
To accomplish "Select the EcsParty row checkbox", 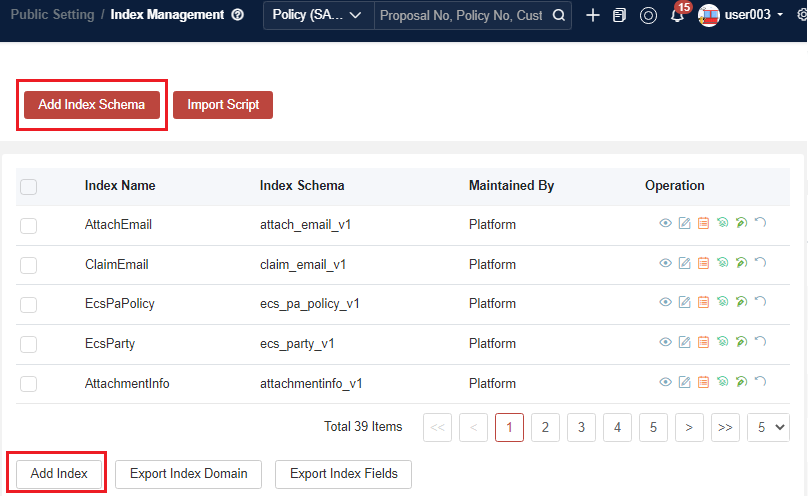I will point(29,344).
